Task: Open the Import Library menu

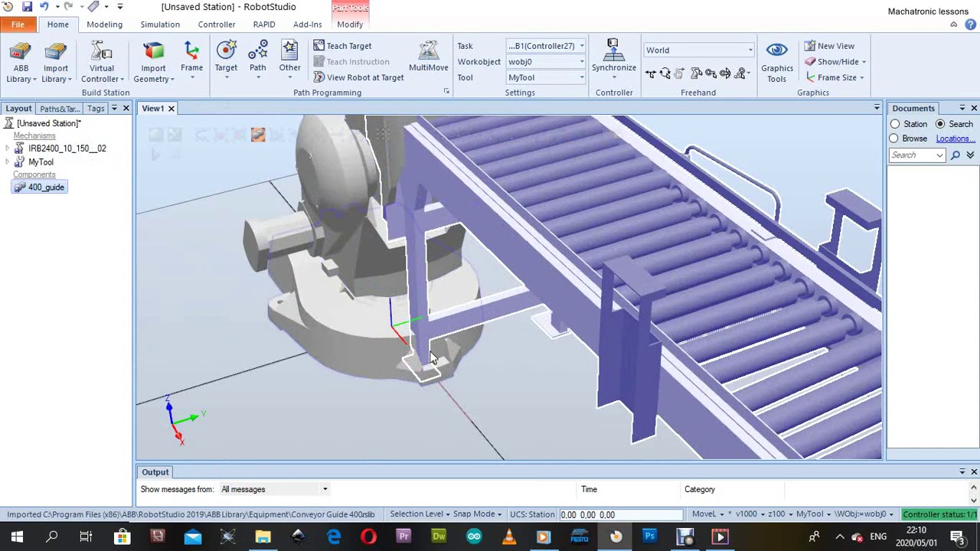Action: (x=55, y=62)
